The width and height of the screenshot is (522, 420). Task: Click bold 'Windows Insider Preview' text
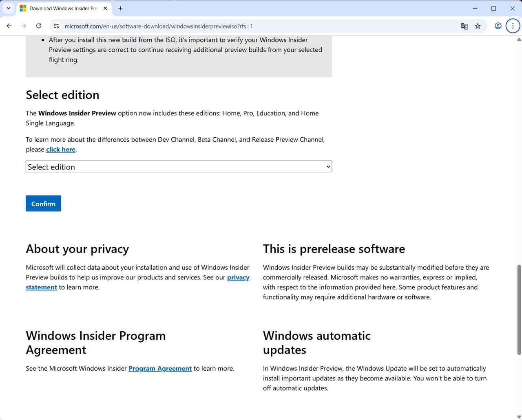point(77,113)
